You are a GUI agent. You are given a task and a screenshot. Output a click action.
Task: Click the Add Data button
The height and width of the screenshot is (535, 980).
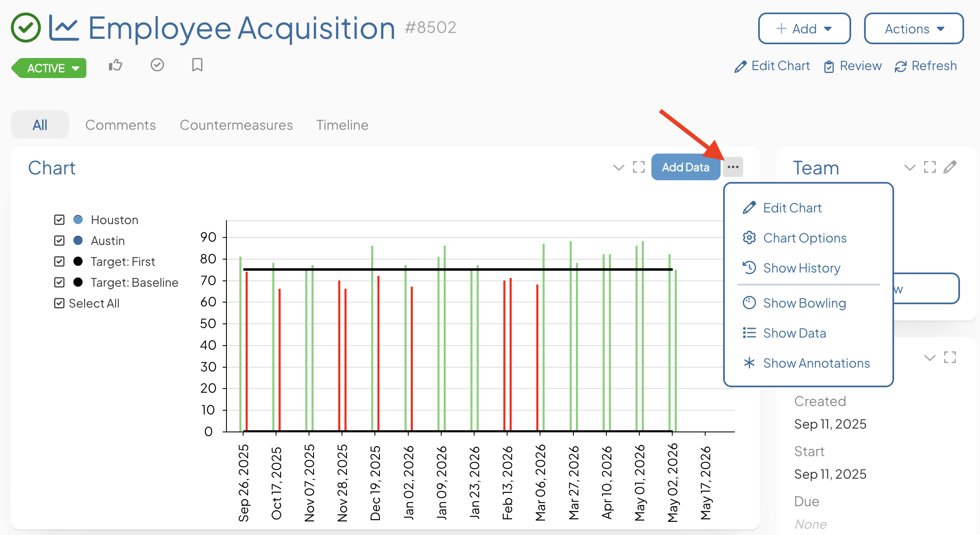686,167
